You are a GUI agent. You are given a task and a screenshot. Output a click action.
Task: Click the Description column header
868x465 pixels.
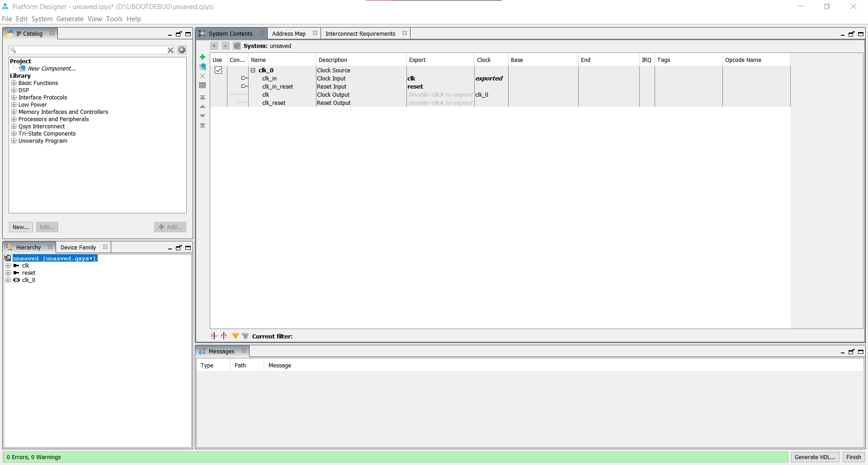point(361,60)
